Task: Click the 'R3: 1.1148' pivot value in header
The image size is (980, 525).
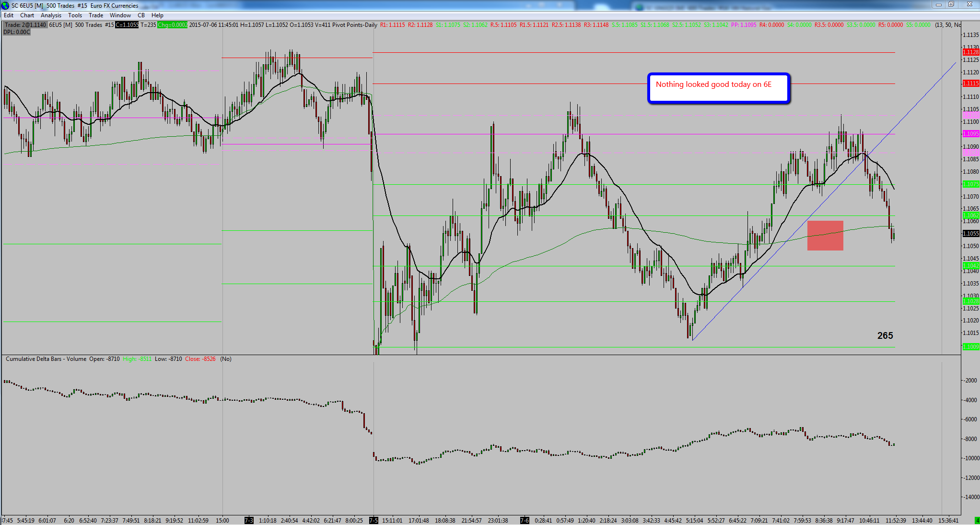Action: tap(596, 25)
